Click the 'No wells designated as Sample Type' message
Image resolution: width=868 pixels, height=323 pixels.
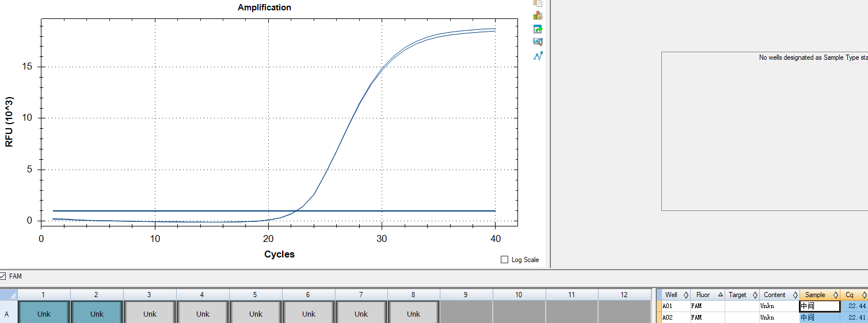click(x=813, y=57)
